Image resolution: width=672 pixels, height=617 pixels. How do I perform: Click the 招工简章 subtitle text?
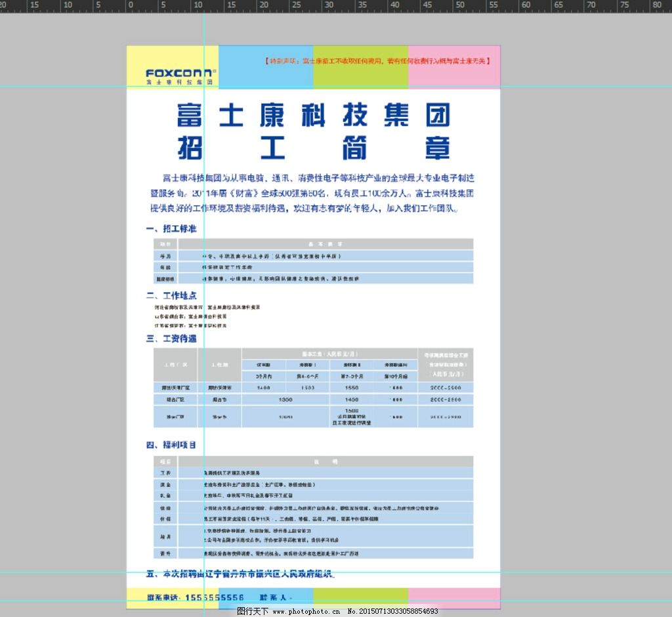click(314, 148)
